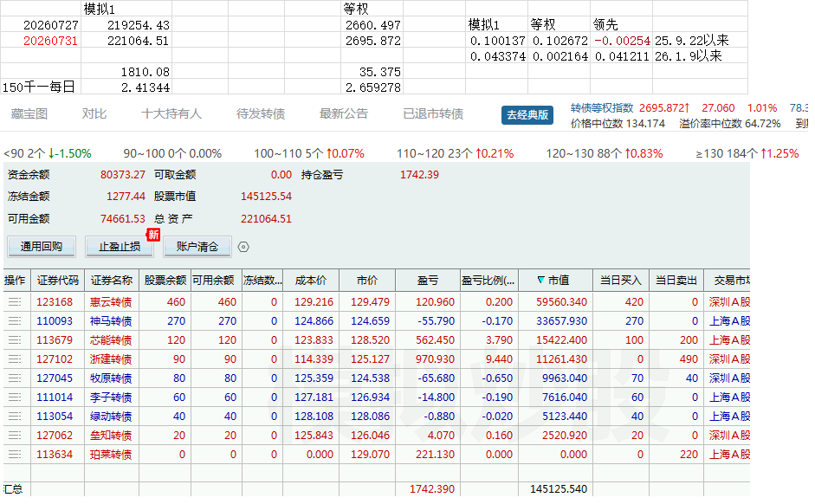Open the 待发转债 tab
Image resolution: width=815 pixels, height=504 pixels.
pos(261,113)
